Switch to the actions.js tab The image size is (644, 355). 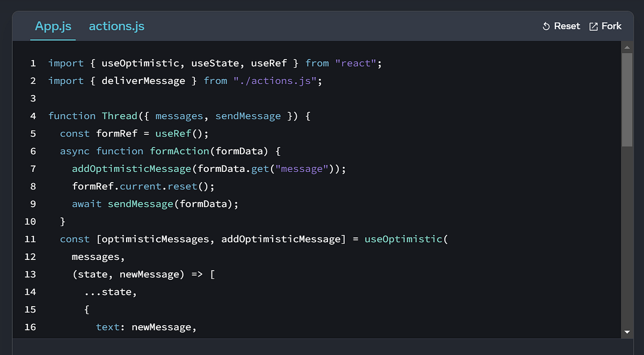point(116,26)
